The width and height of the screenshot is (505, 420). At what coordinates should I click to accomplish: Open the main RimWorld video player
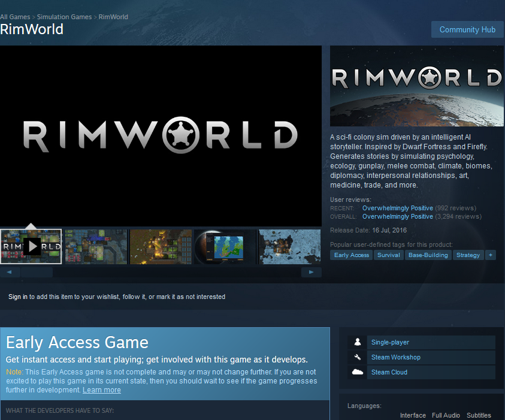click(161, 136)
